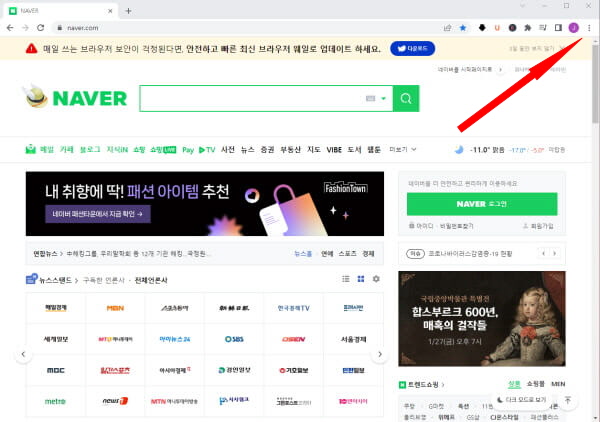Open the 스포츠 link in news bar
The image size is (600, 422).
pyautogui.click(x=347, y=254)
